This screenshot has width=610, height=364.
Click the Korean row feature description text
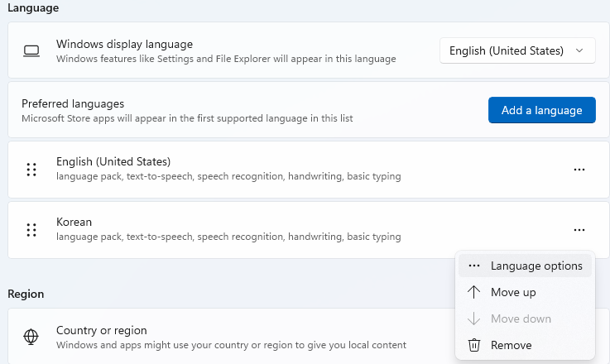click(x=228, y=237)
